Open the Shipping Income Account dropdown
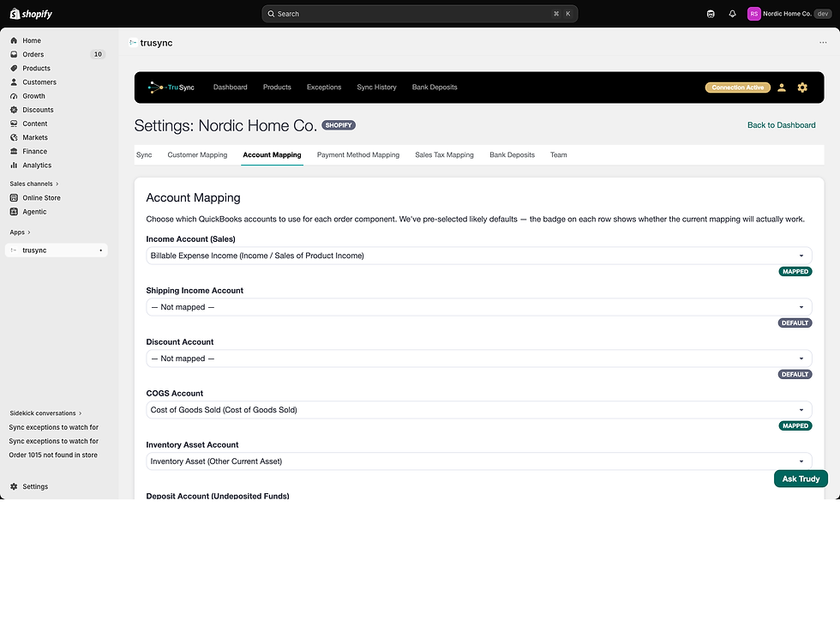 point(479,307)
